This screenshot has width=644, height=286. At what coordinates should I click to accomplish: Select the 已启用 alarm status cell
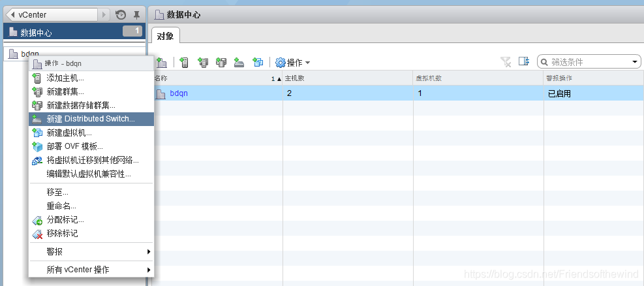[x=594, y=93]
